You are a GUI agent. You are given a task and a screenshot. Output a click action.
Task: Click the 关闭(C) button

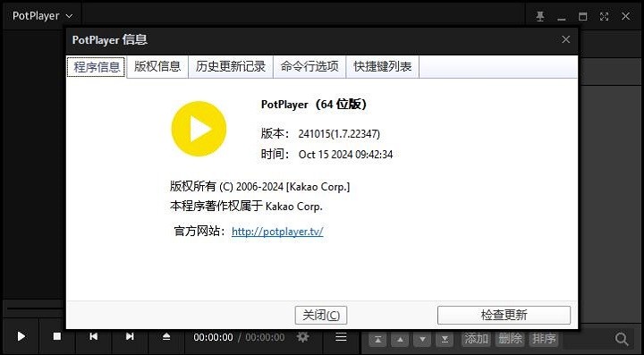(x=321, y=315)
